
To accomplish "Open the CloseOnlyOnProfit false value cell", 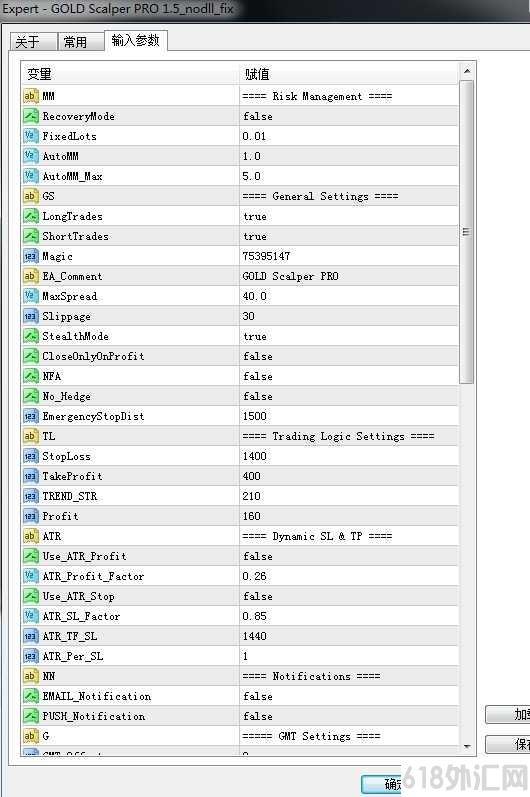I will pos(349,356).
